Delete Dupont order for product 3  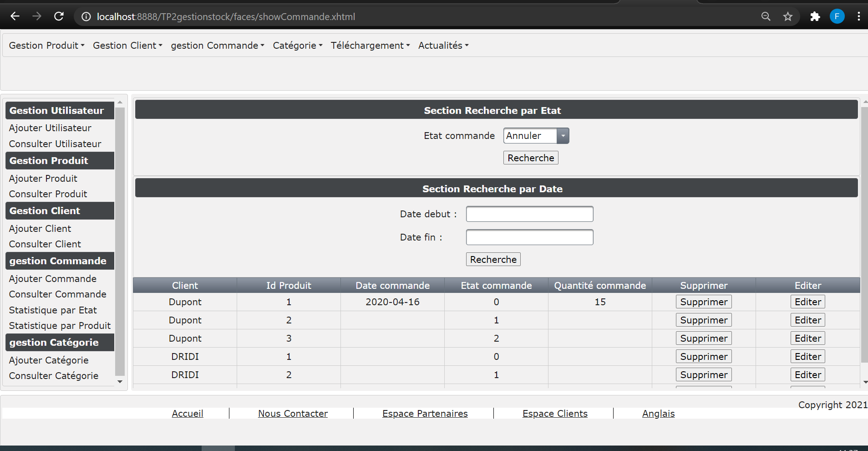click(704, 338)
